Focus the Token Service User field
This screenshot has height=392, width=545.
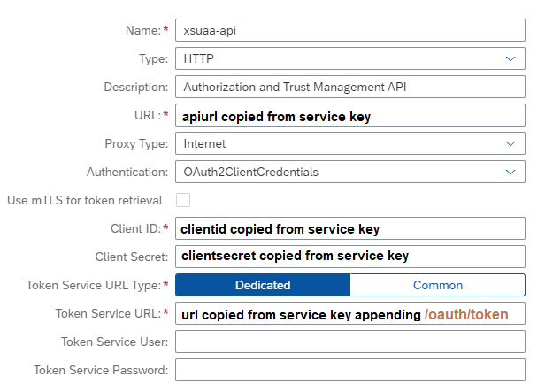point(350,342)
